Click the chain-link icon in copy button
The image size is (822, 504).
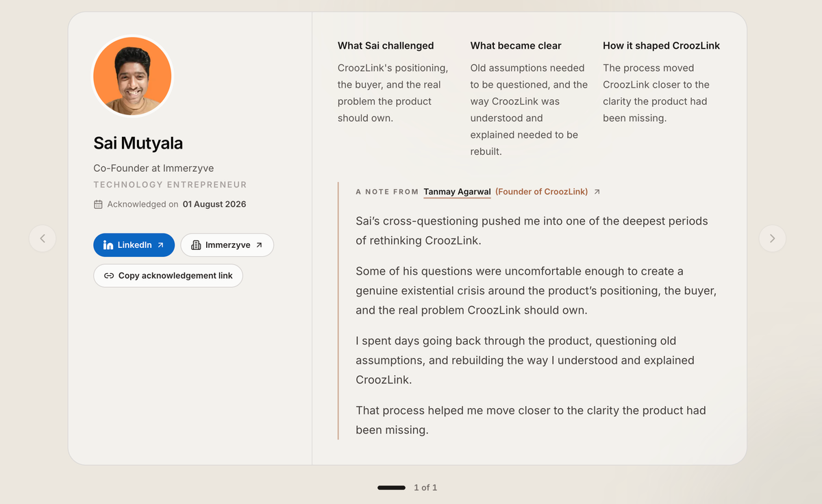(109, 276)
